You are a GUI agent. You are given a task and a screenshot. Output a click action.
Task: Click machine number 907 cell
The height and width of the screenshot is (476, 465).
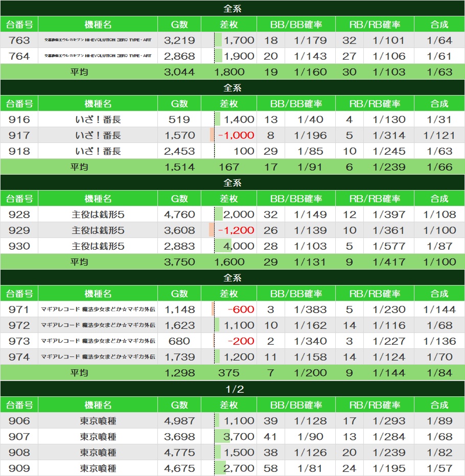click(19, 437)
